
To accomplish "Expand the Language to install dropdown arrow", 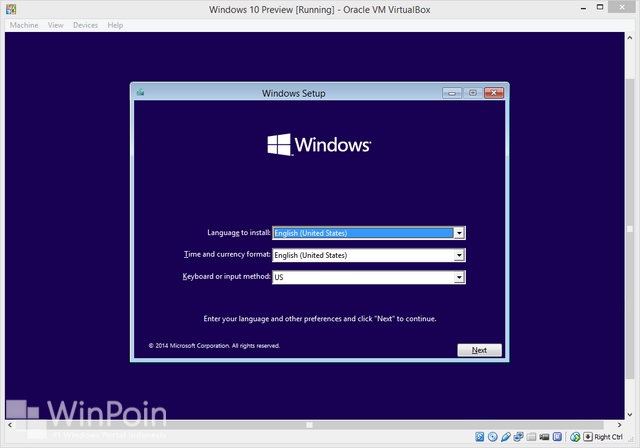I will click(459, 233).
